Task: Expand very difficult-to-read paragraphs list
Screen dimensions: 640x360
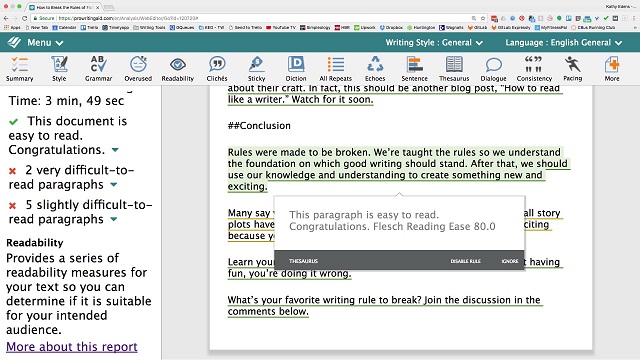Action: coord(114,184)
